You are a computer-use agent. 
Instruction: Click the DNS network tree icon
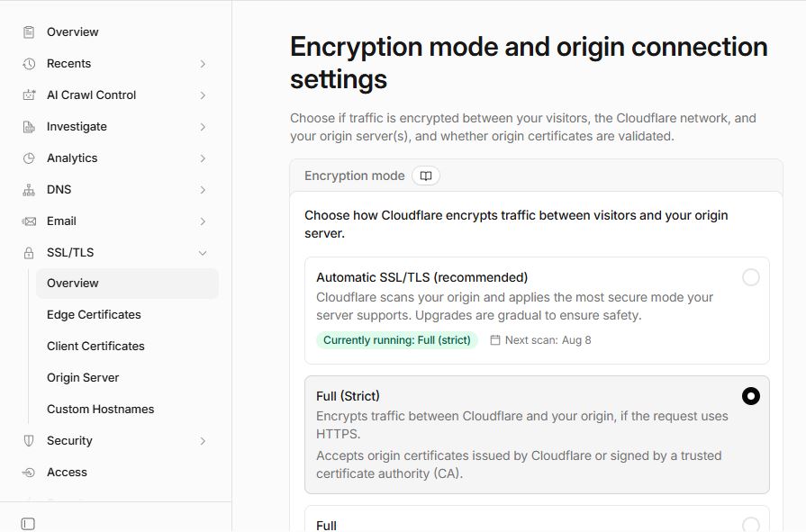click(29, 190)
